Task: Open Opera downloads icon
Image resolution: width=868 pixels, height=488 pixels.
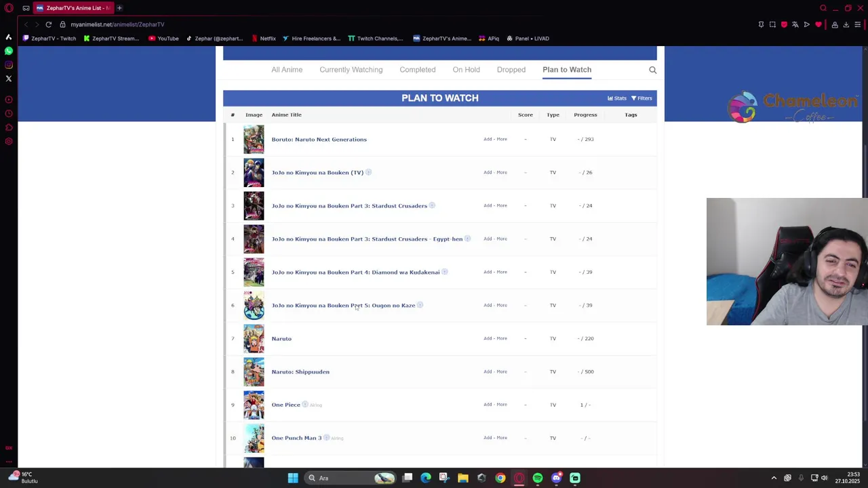Action: [x=846, y=24]
